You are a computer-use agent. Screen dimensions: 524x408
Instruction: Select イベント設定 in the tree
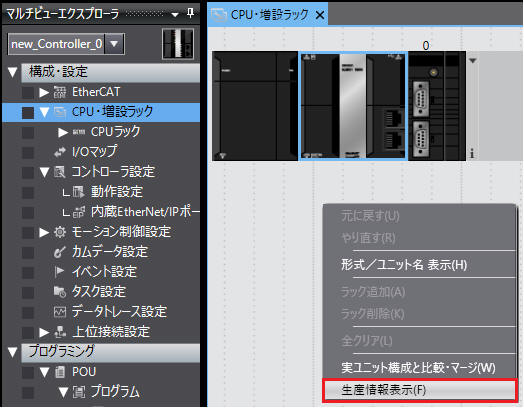[104, 272]
